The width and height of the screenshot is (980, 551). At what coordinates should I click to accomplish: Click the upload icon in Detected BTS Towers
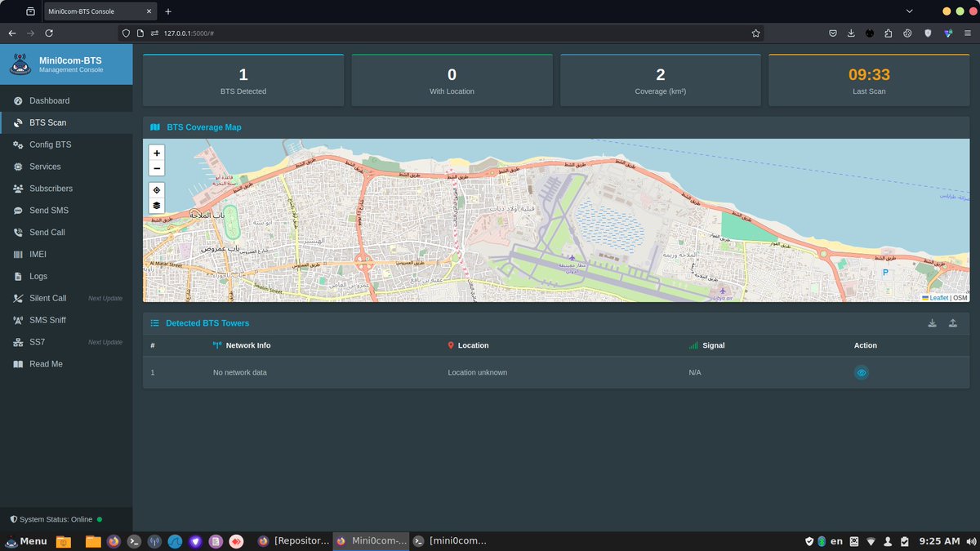(x=953, y=323)
